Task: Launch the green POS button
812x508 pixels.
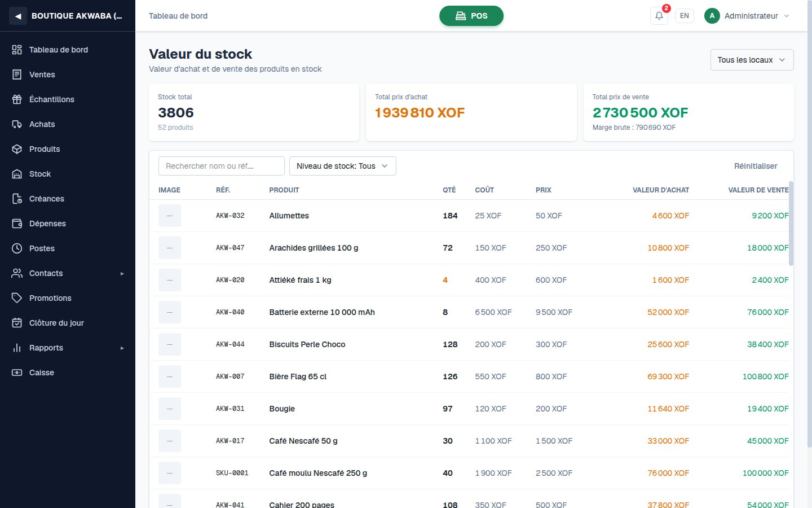Action: click(x=471, y=16)
